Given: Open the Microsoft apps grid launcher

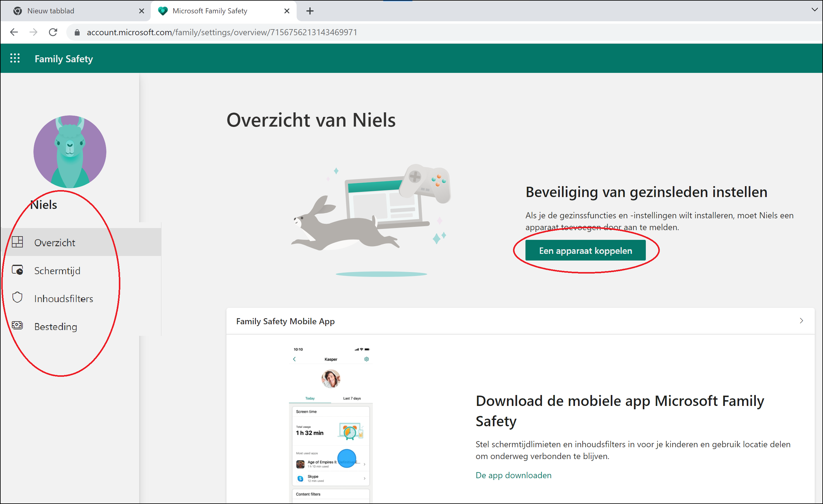Looking at the screenshot, I should [x=15, y=58].
